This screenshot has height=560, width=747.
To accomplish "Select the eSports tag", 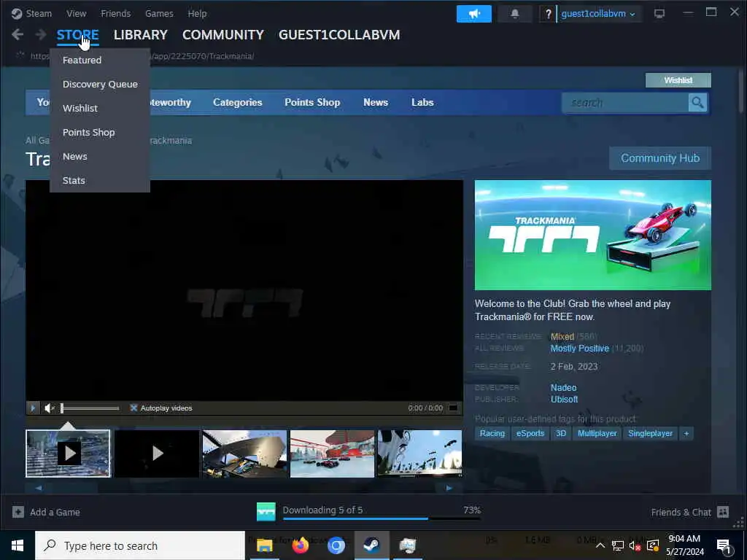I will (x=530, y=433).
